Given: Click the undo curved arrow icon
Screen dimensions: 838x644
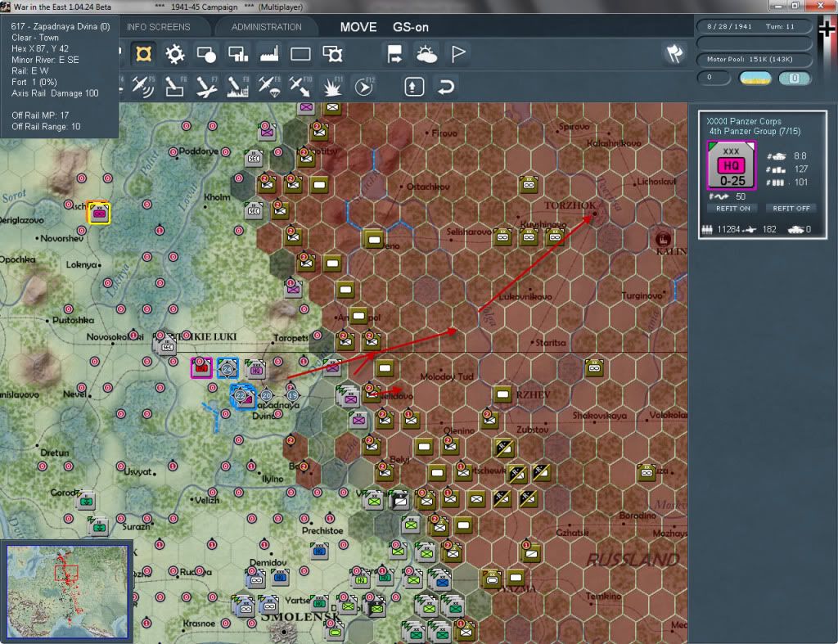Looking at the screenshot, I should tap(446, 87).
